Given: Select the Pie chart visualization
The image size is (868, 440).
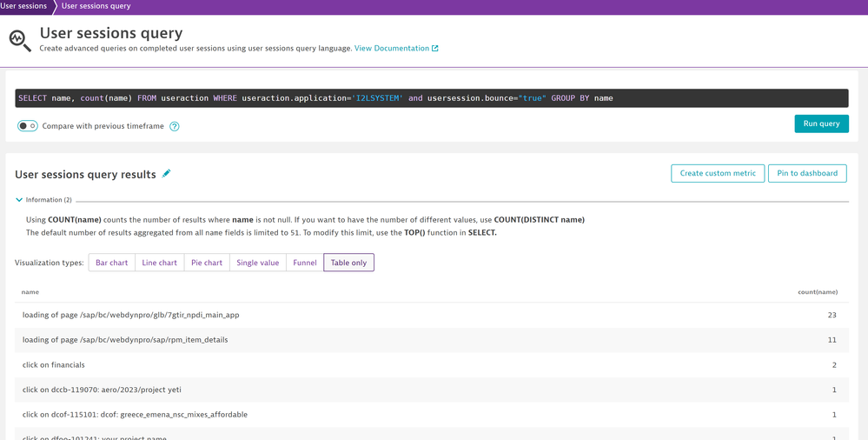Looking at the screenshot, I should [207, 263].
